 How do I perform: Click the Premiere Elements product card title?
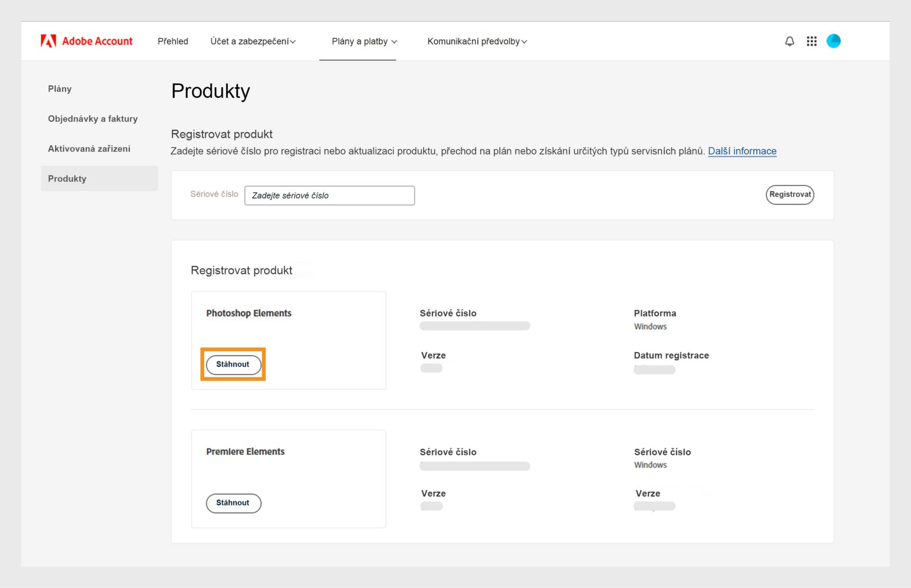(245, 451)
